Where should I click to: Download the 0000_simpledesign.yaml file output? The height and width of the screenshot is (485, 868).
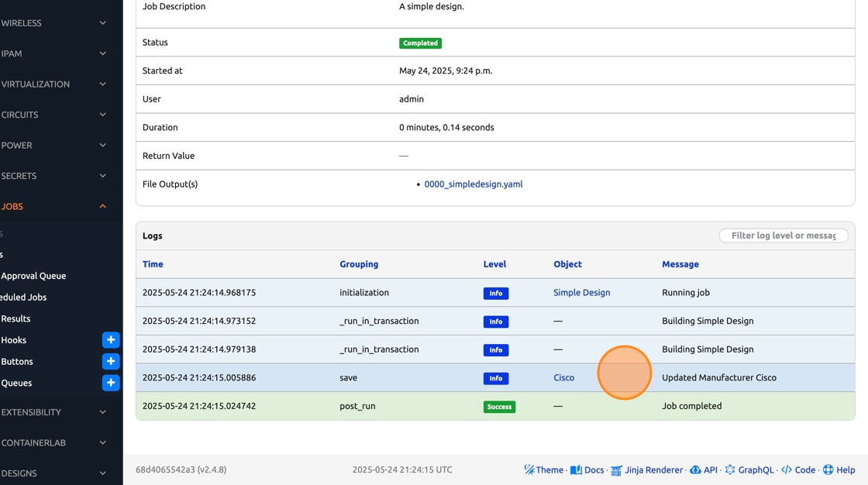coord(473,184)
